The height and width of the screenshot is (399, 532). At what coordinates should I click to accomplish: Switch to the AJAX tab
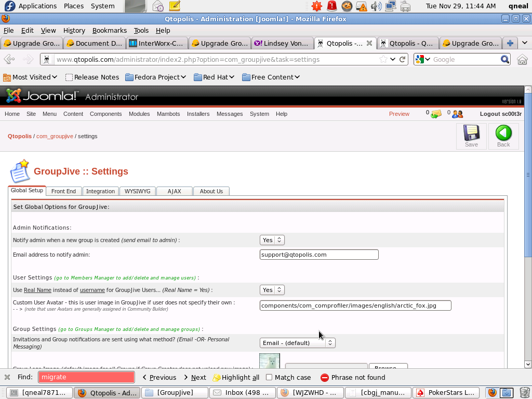pos(175,191)
